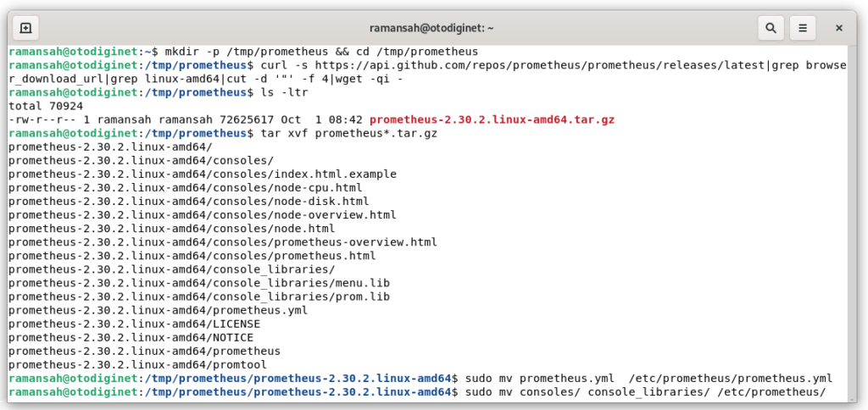Click the ls -ltr command
The width and height of the screenshot is (868, 410).
pos(284,93)
